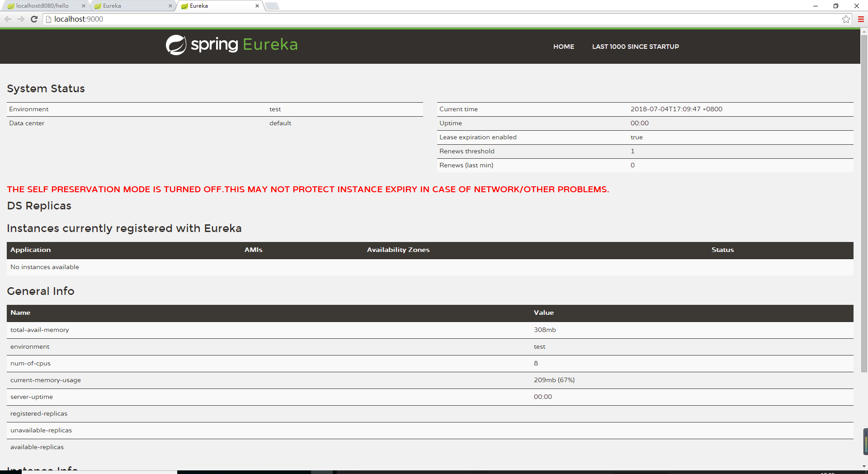Click the Value column header in General Info
868x474 pixels.
[x=543, y=313]
